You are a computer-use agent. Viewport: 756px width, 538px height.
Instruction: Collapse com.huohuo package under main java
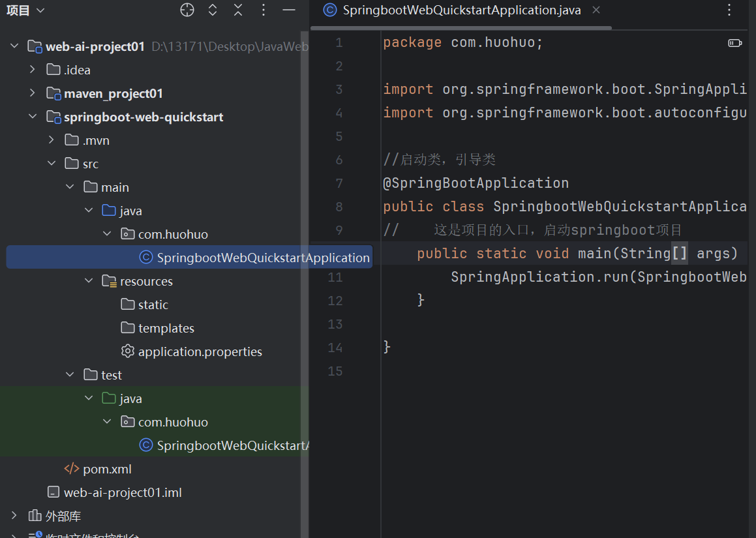coord(107,234)
